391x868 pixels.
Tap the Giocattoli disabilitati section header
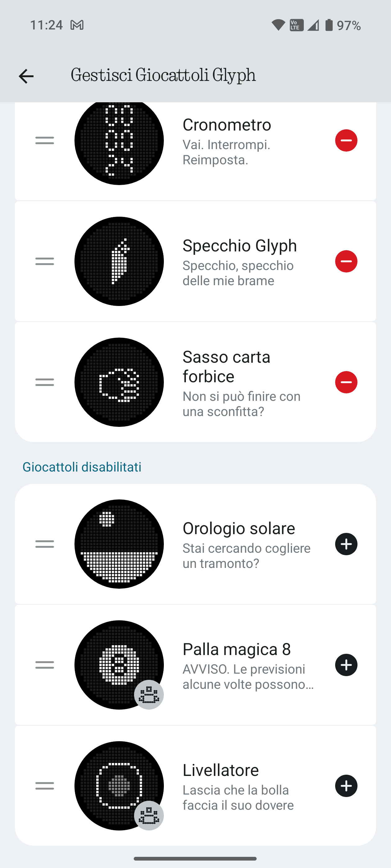82,467
